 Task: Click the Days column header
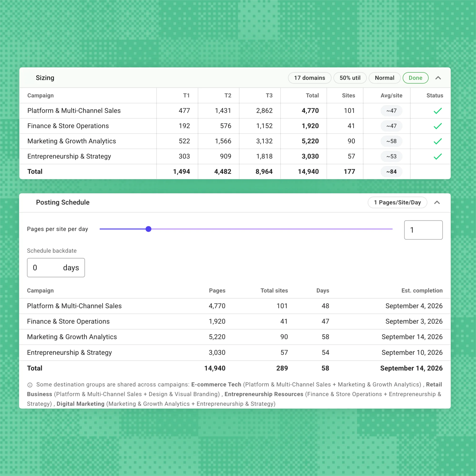tap(322, 290)
